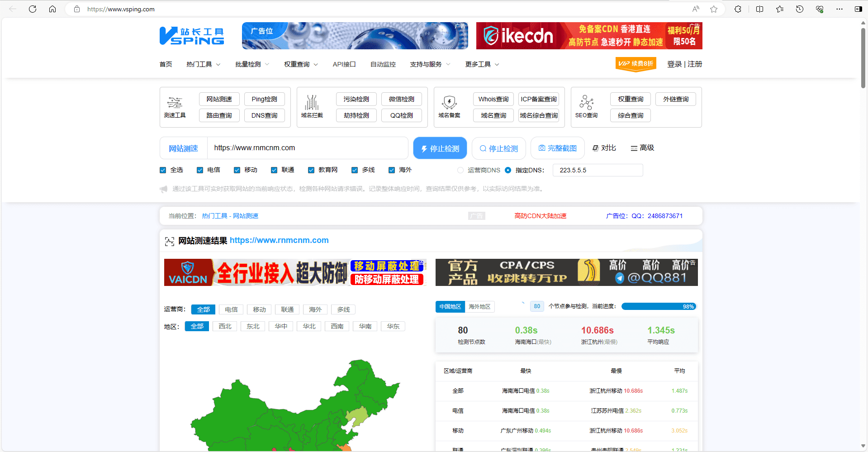
Task: Expand the 热门工具 dropdown
Action: (x=203, y=64)
